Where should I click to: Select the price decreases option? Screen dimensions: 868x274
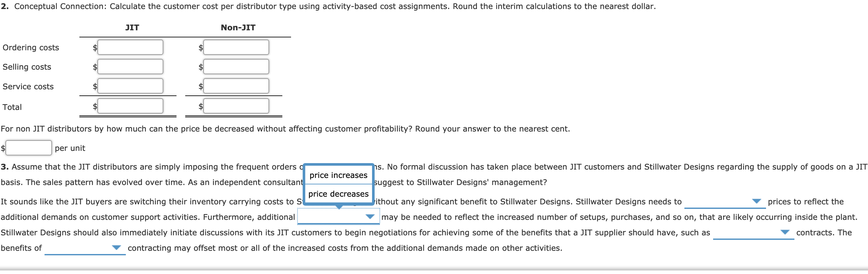[x=338, y=193]
